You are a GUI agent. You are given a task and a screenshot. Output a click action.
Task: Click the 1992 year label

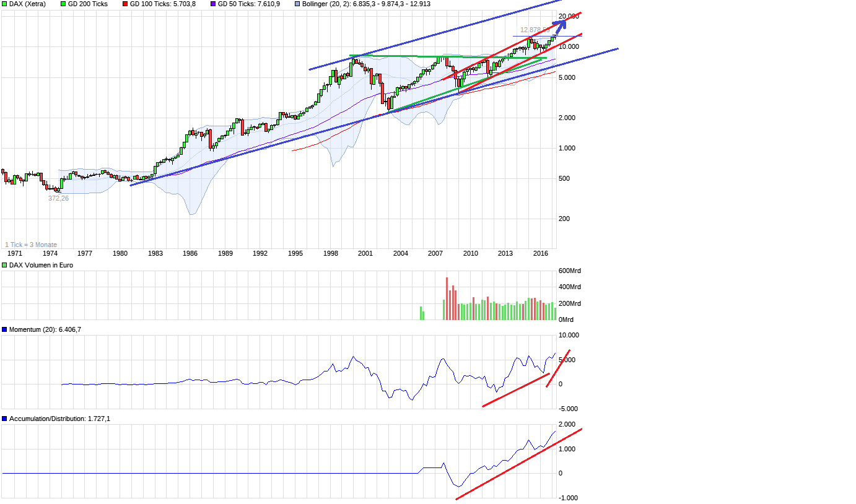(x=260, y=253)
